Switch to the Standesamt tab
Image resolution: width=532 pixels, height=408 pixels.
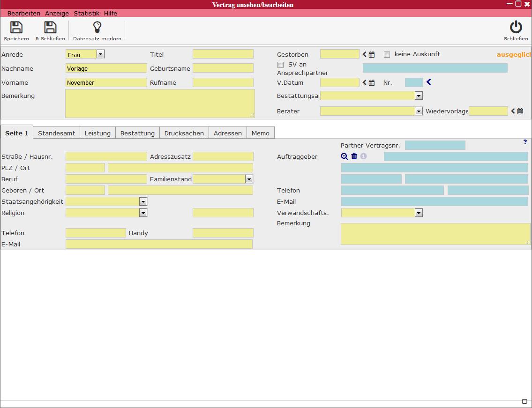click(56, 133)
